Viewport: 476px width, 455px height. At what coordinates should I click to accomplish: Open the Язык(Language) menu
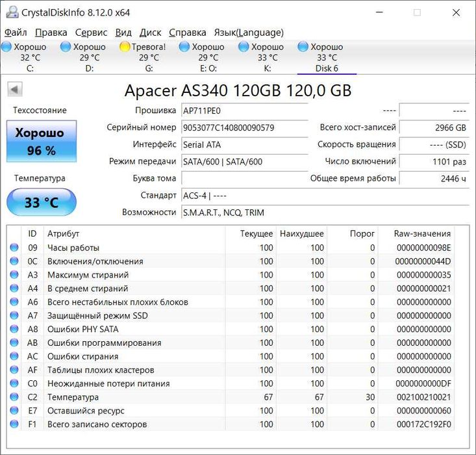pos(249,32)
